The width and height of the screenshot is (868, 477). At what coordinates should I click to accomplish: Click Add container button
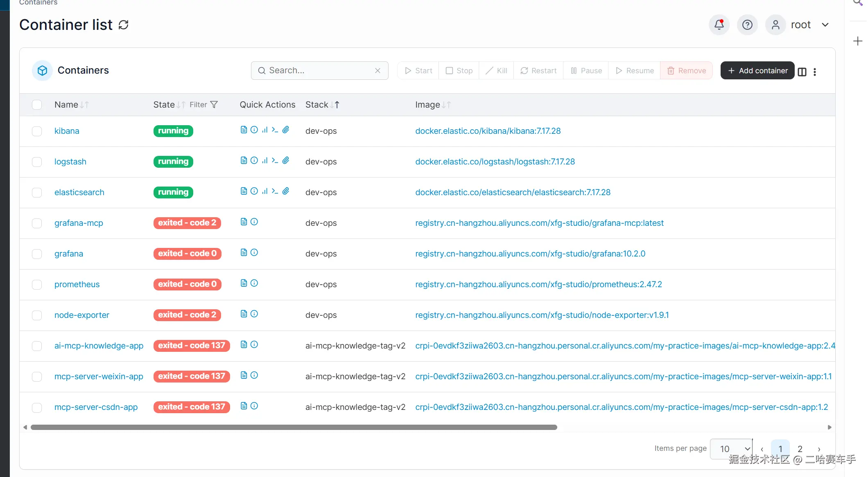pos(757,70)
